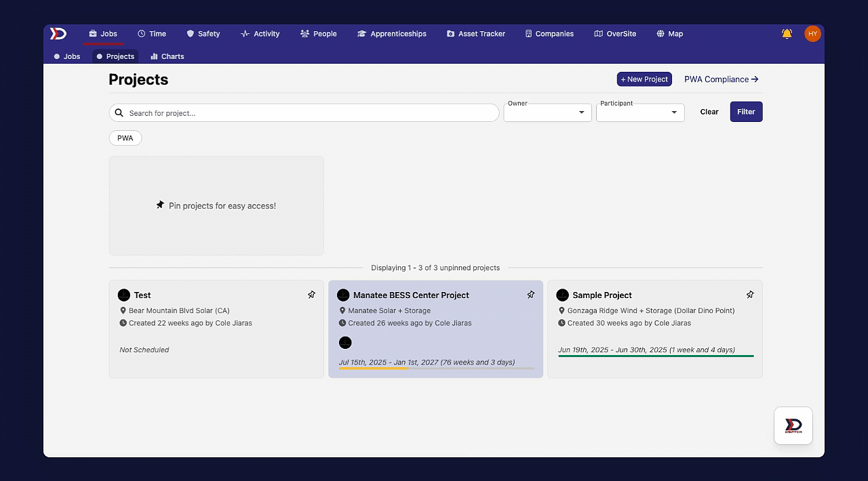Image resolution: width=868 pixels, height=481 pixels.
Task: Click the New Project button
Action: coord(644,79)
